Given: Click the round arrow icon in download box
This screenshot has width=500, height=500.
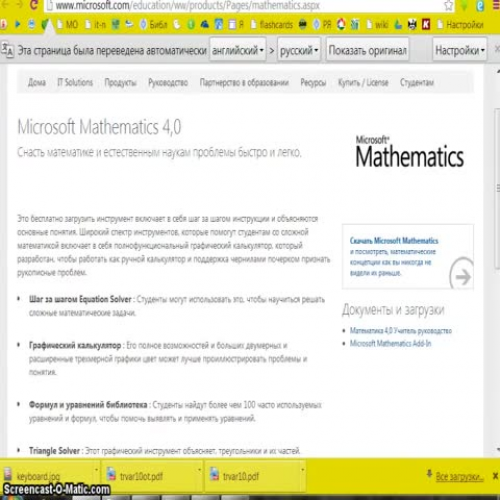Looking at the screenshot, I should (462, 276).
